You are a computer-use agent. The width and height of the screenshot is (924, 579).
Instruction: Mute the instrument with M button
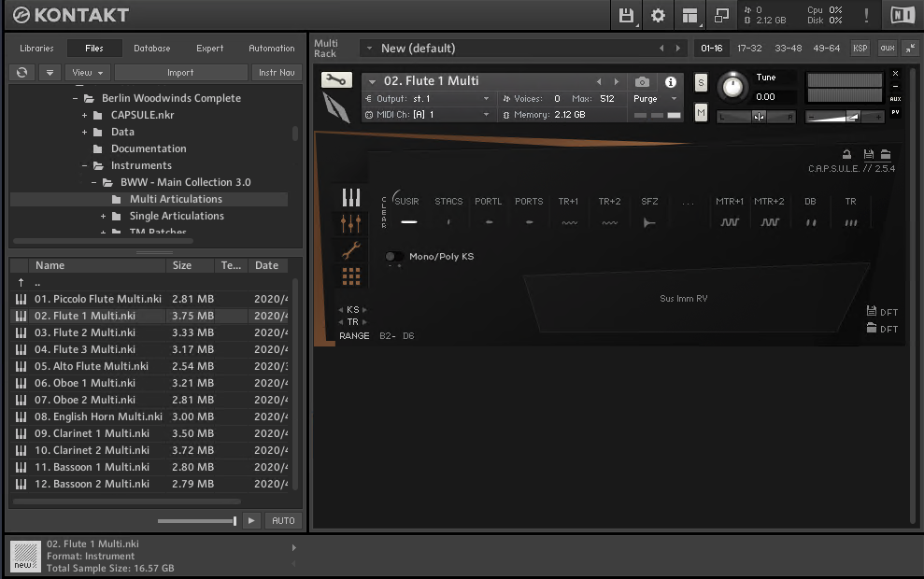click(701, 112)
